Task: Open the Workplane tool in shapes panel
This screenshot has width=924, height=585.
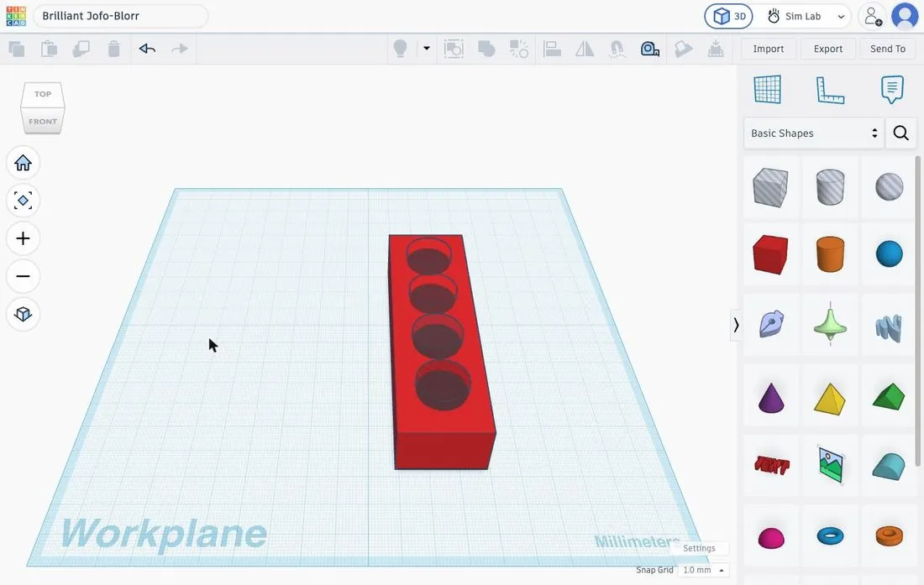Action: pyautogui.click(x=767, y=90)
